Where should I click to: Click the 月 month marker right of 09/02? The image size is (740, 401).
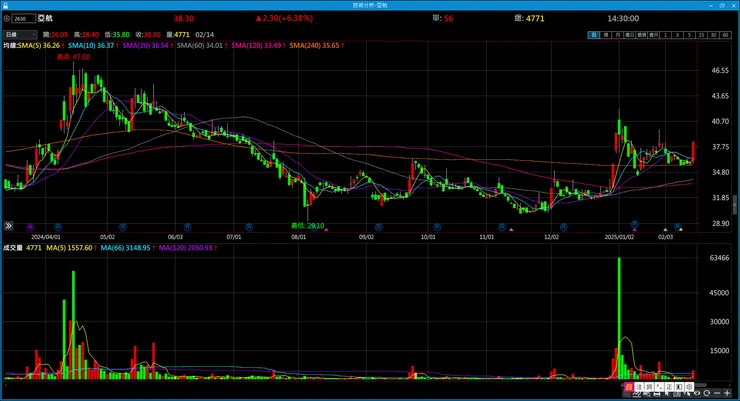point(378,227)
